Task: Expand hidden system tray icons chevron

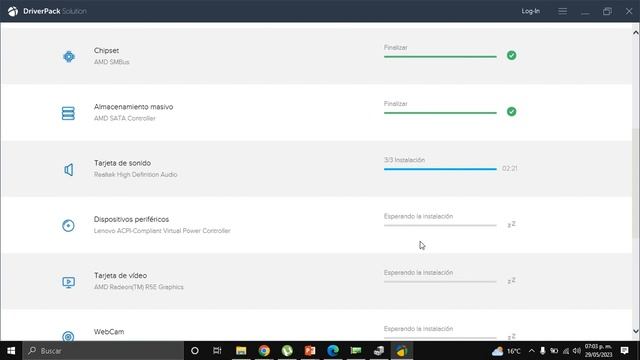Action: pos(531,351)
